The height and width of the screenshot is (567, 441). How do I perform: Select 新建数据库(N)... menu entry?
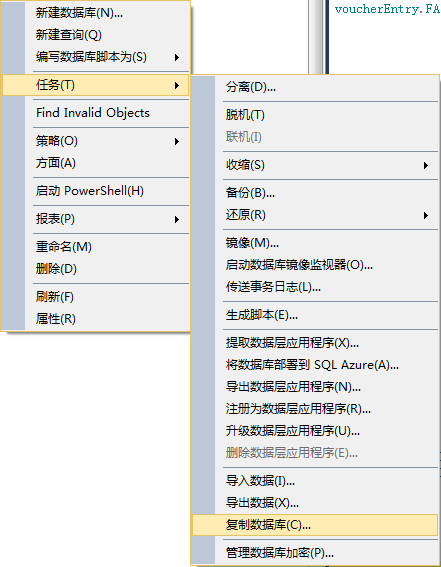point(96,13)
